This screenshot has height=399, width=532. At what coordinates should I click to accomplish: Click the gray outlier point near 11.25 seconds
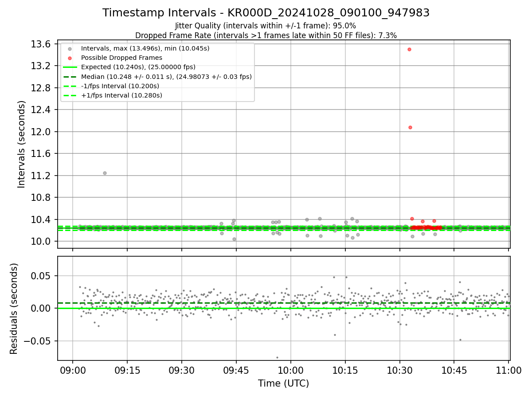coord(105,173)
